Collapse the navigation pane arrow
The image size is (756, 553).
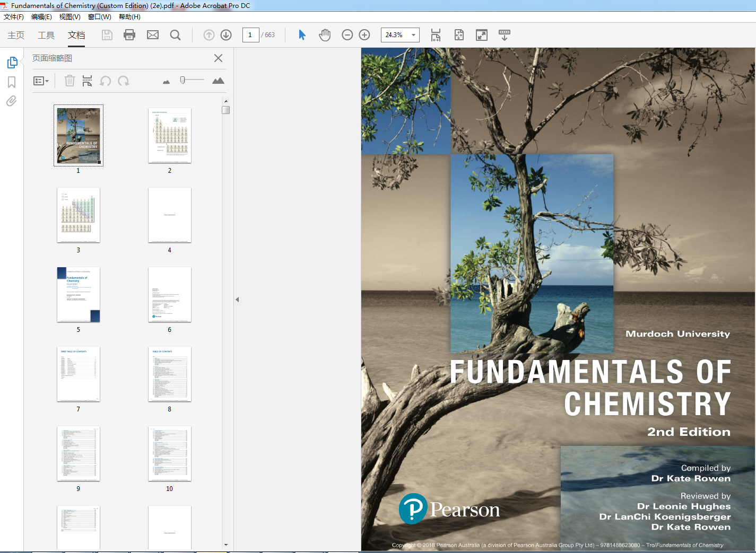pyautogui.click(x=237, y=300)
